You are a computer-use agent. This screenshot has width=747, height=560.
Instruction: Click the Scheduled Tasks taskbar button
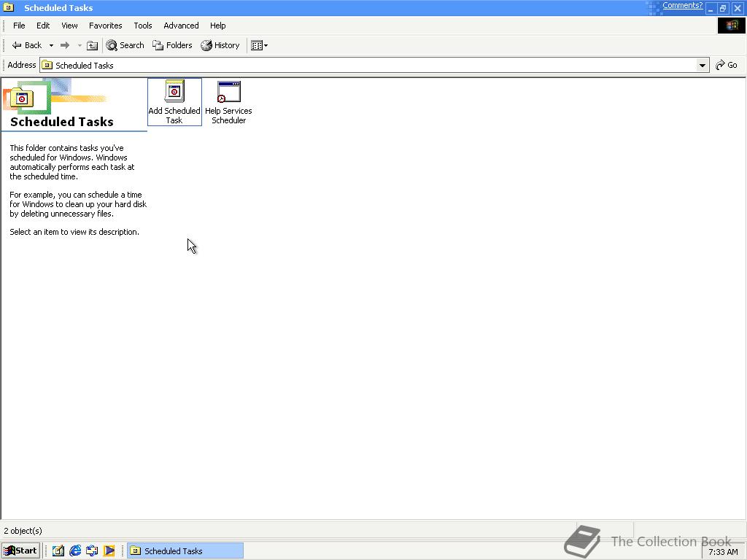[x=185, y=551]
